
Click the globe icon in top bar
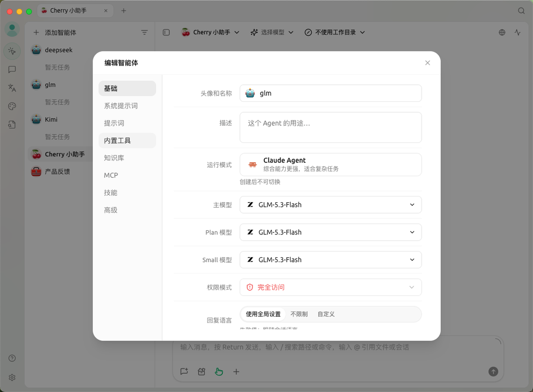(502, 33)
